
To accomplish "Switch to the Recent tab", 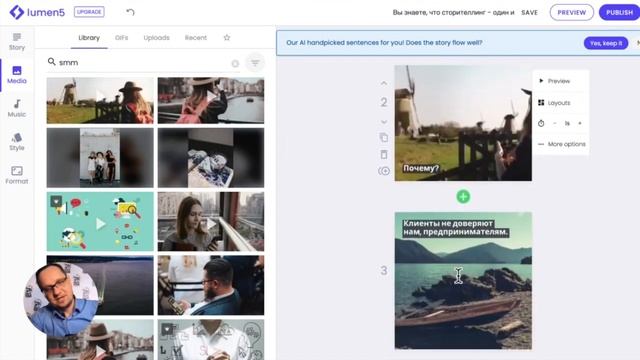I will (196, 38).
